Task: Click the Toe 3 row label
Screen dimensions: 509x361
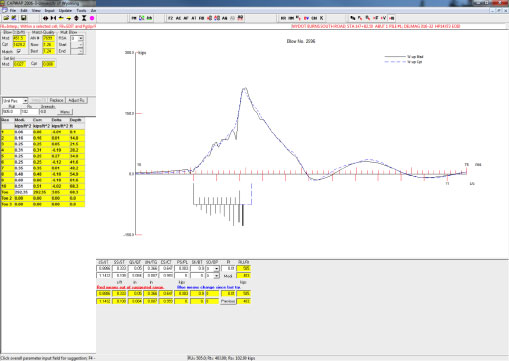Action: [7, 205]
